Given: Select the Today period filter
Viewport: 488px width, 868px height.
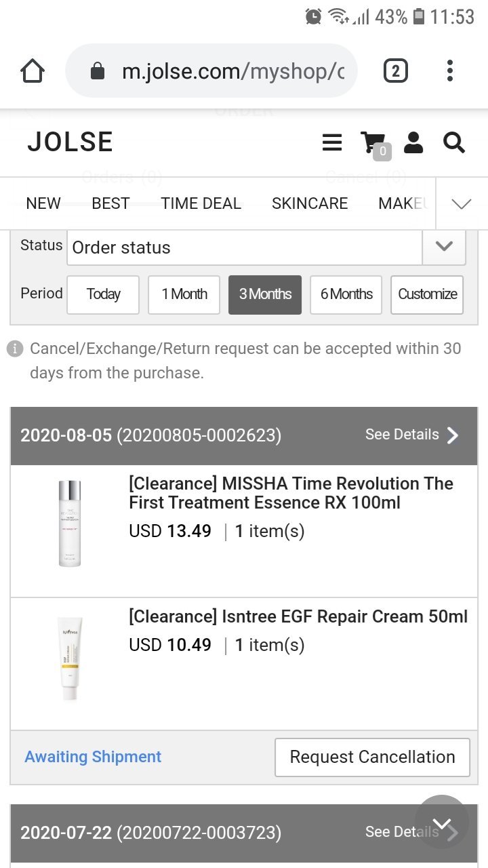Looking at the screenshot, I should [103, 294].
